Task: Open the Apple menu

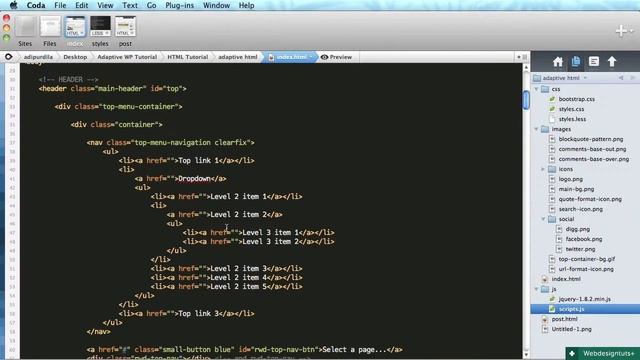Action: tap(13, 5)
